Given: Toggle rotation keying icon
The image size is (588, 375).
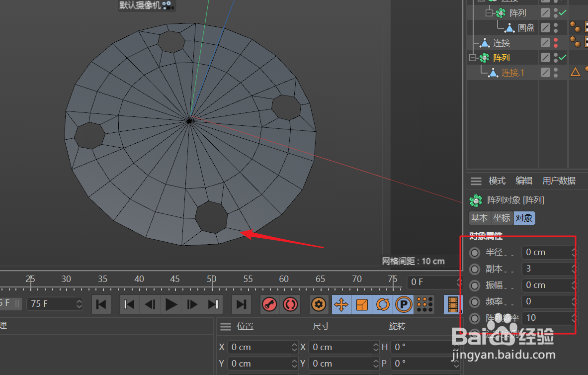Looking at the screenshot, I should click(x=383, y=304).
